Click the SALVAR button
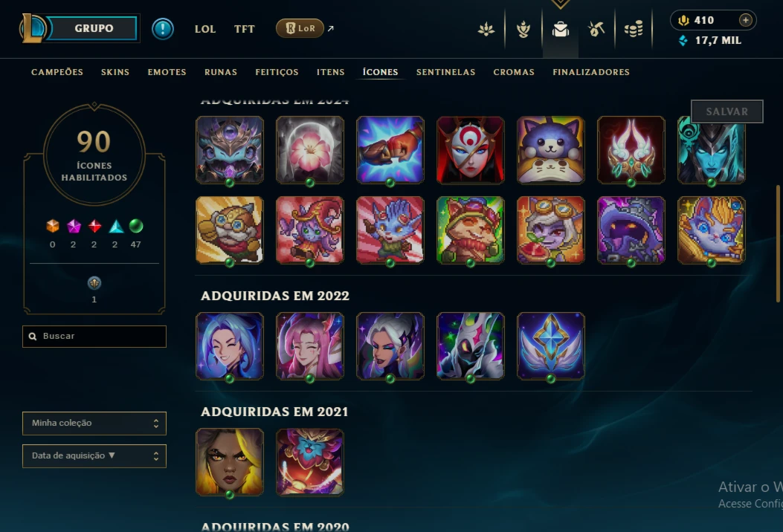 click(x=727, y=111)
